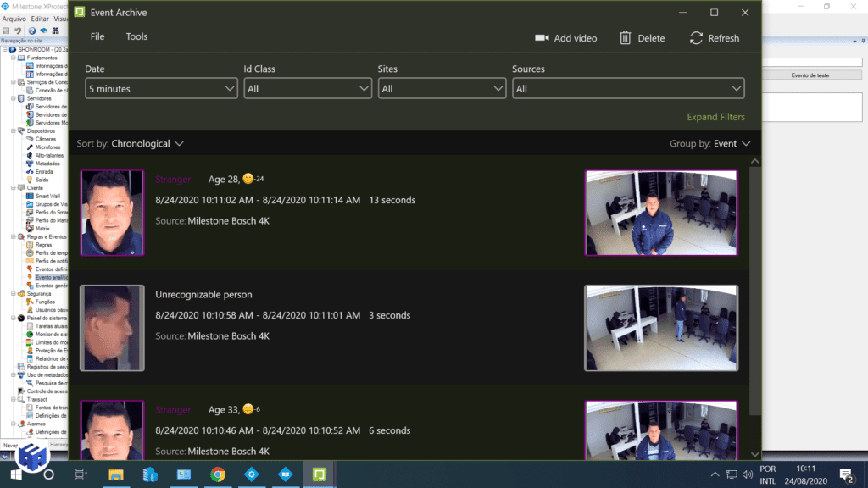868x488 pixels.
Task: Click the Microfones icon in site tree
Action: 30,147
